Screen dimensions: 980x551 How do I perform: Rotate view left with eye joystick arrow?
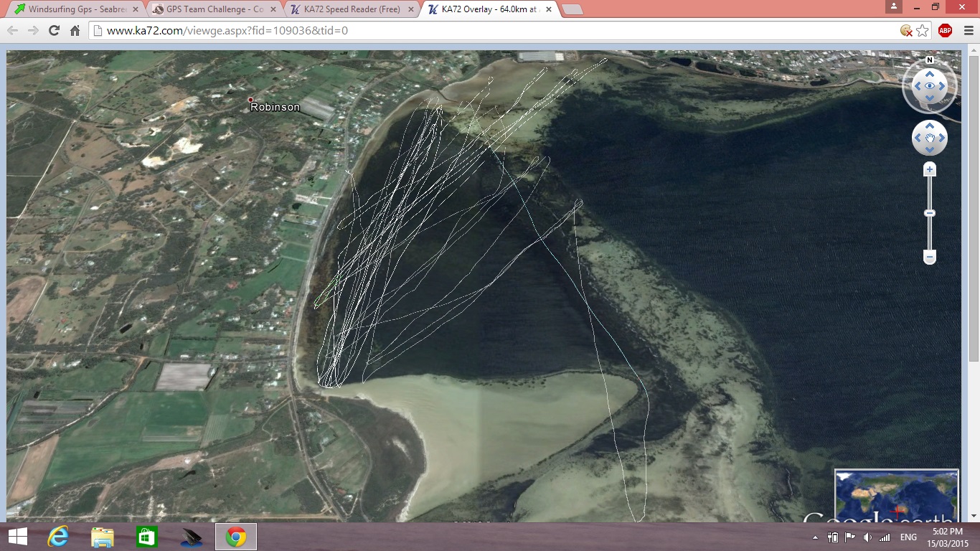[916, 85]
